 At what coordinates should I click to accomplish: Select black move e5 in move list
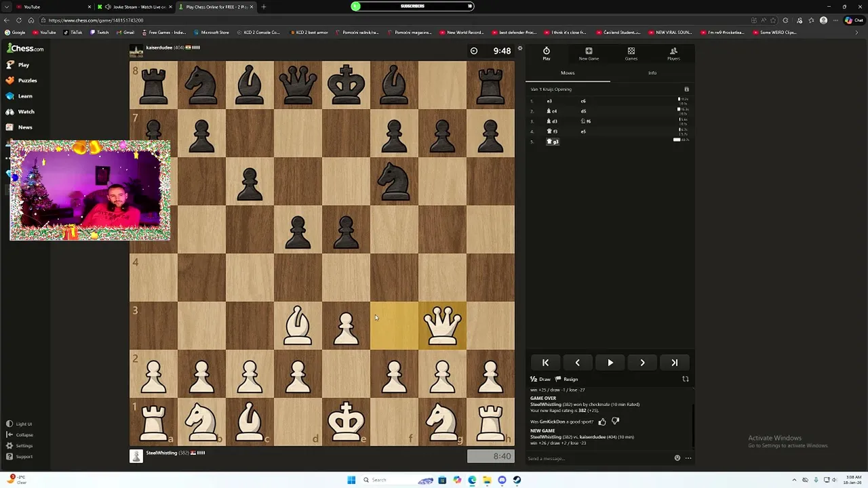click(x=583, y=131)
